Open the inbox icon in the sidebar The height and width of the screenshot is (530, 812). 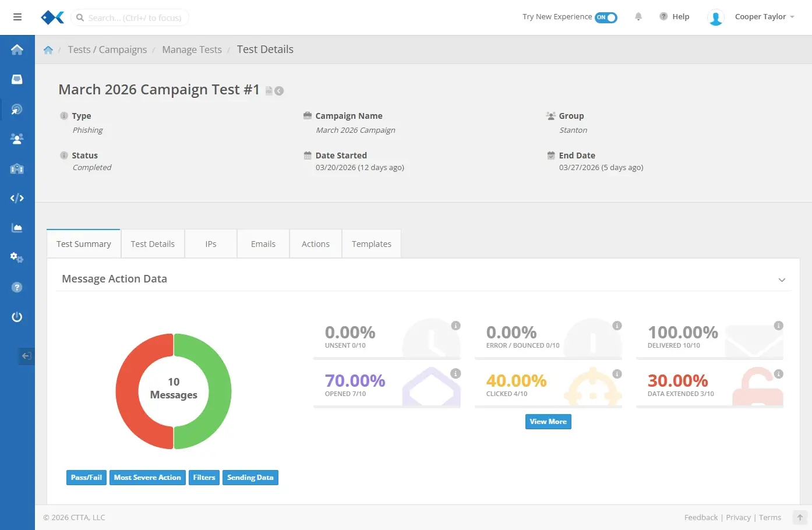17,79
